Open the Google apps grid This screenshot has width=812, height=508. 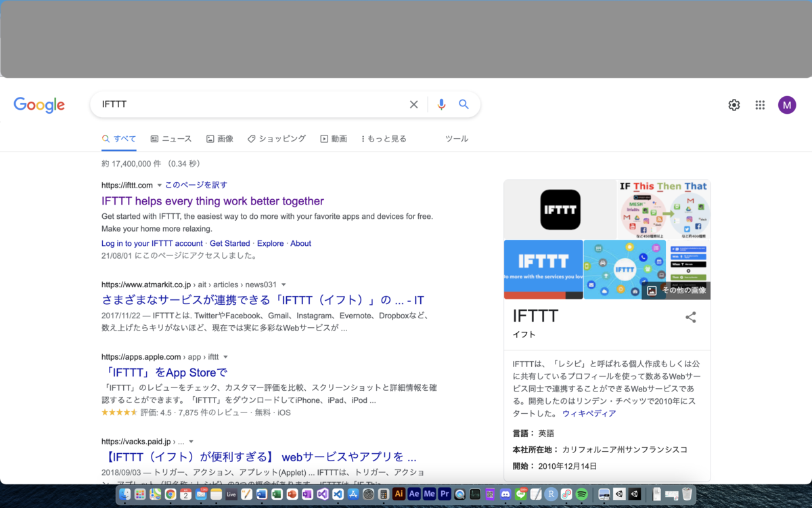pyautogui.click(x=760, y=105)
